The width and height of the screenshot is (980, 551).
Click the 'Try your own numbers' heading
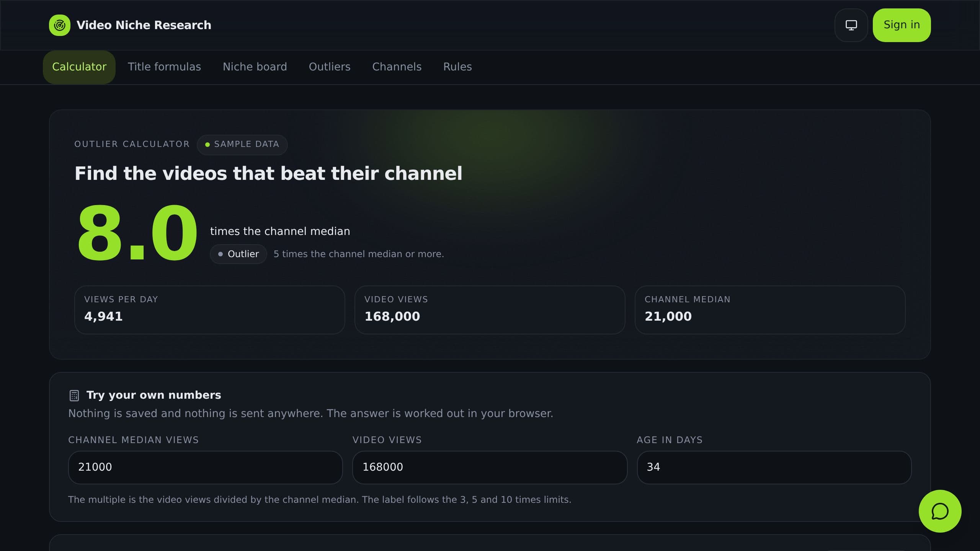pos(154,395)
